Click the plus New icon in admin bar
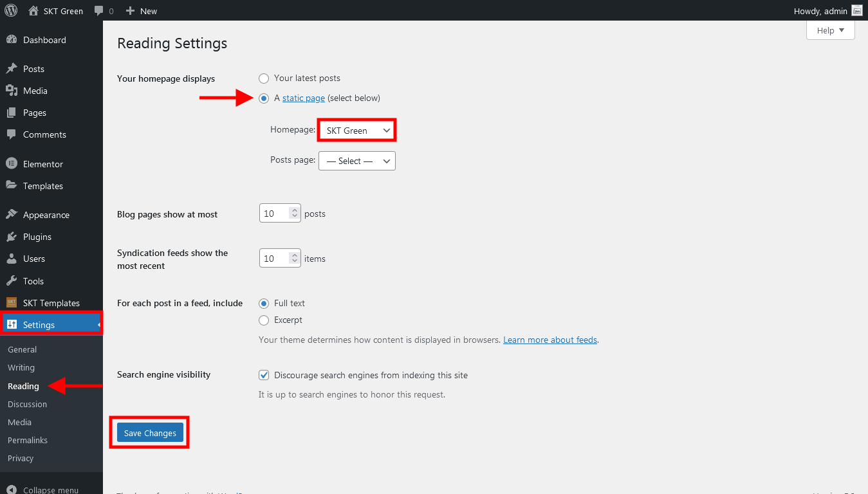This screenshot has height=494, width=868. pyautogui.click(x=130, y=11)
